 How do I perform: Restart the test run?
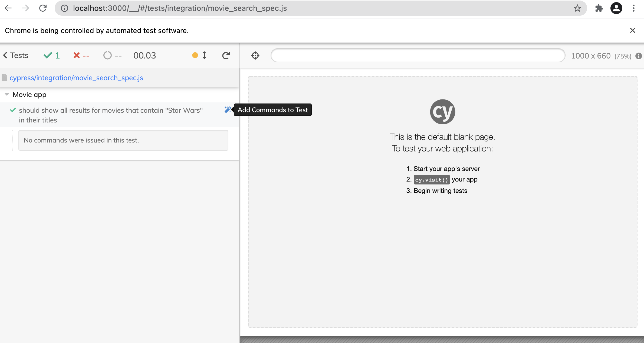point(226,56)
